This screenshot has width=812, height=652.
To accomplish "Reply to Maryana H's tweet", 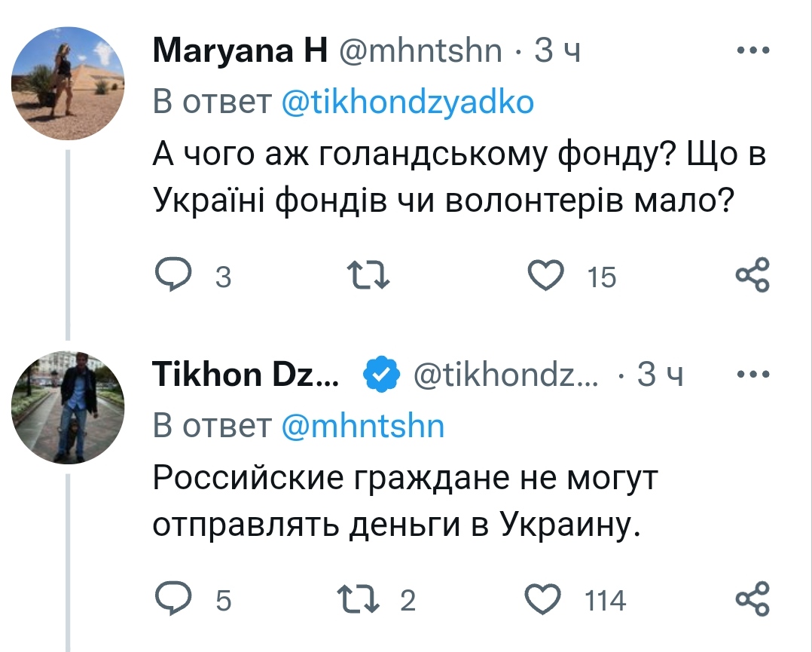I will click(173, 276).
